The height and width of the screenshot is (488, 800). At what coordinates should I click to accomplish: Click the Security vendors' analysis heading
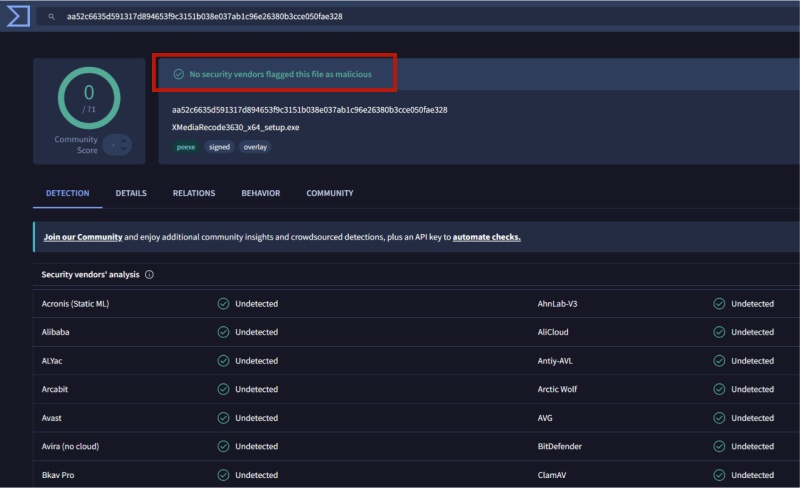pyautogui.click(x=90, y=275)
